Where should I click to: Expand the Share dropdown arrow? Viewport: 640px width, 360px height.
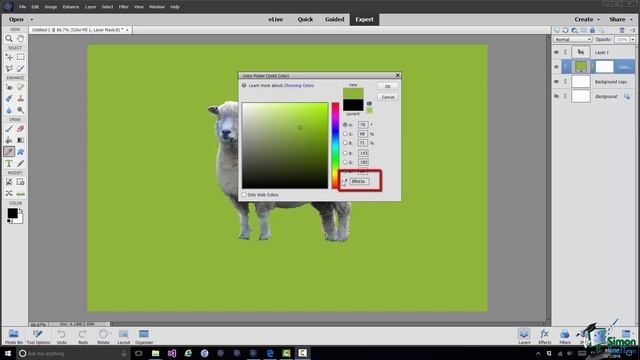pos(631,20)
